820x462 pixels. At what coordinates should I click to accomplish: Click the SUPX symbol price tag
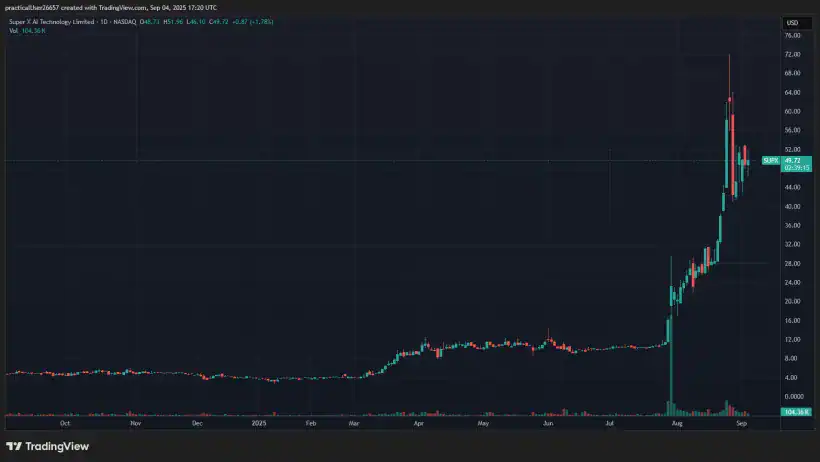770,160
